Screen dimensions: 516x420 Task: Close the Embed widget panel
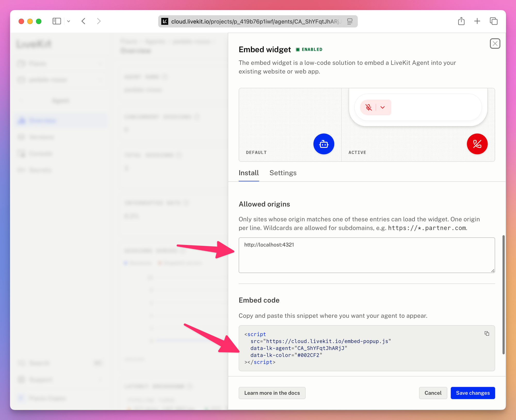pyautogui.click(x=495, y=44)
